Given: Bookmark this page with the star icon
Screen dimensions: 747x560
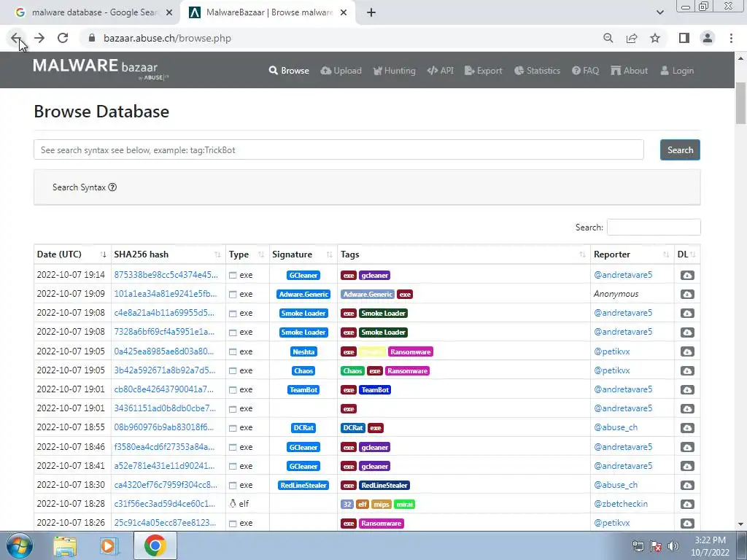Looking at the screenshot, I should [655, 38].
